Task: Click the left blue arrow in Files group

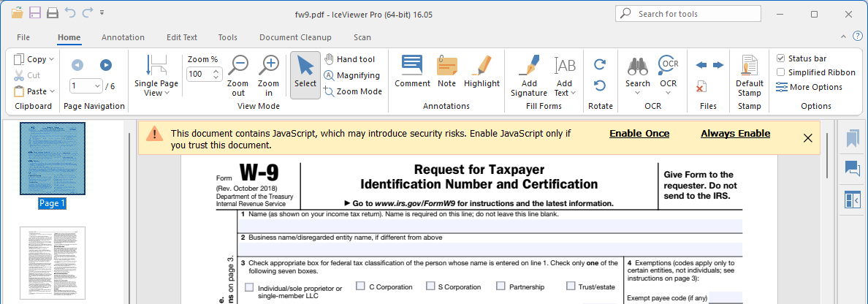Action: 701,65
